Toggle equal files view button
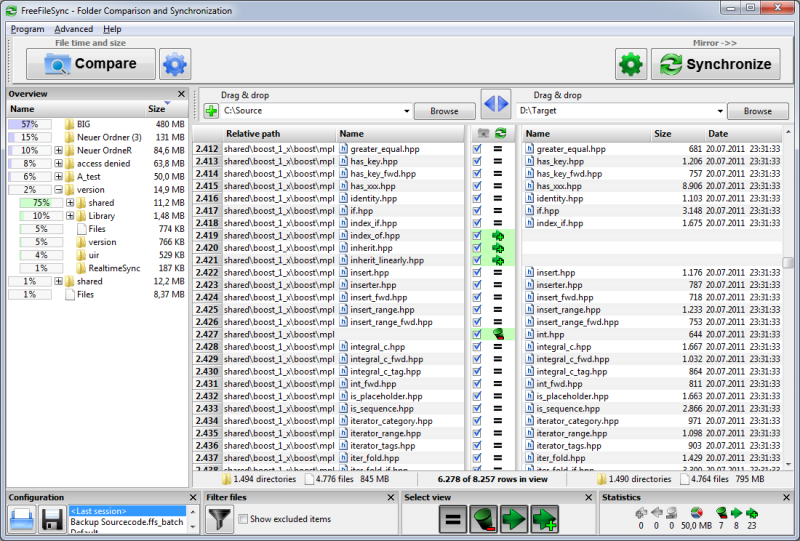Viewport: 800px width, 541px height. [x=453, y=520]
